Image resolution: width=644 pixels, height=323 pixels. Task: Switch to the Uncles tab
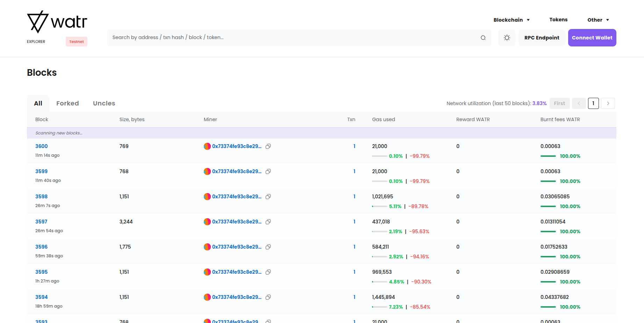click(x=104, y=103)
